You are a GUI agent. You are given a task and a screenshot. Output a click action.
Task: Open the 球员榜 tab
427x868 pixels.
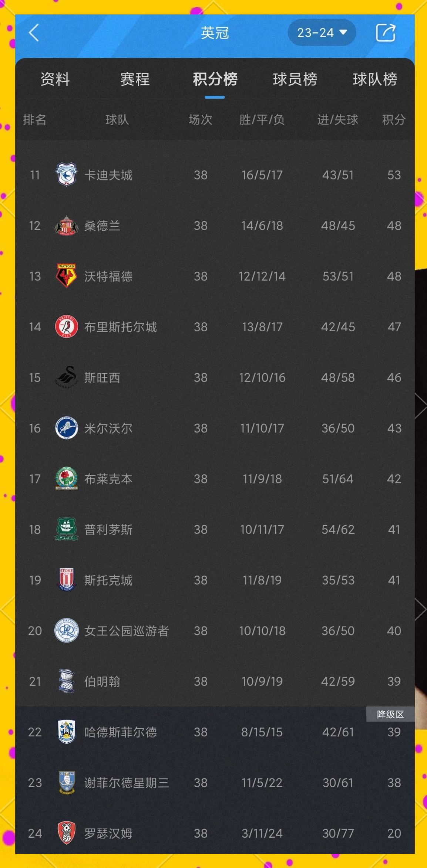coord(295,79)
